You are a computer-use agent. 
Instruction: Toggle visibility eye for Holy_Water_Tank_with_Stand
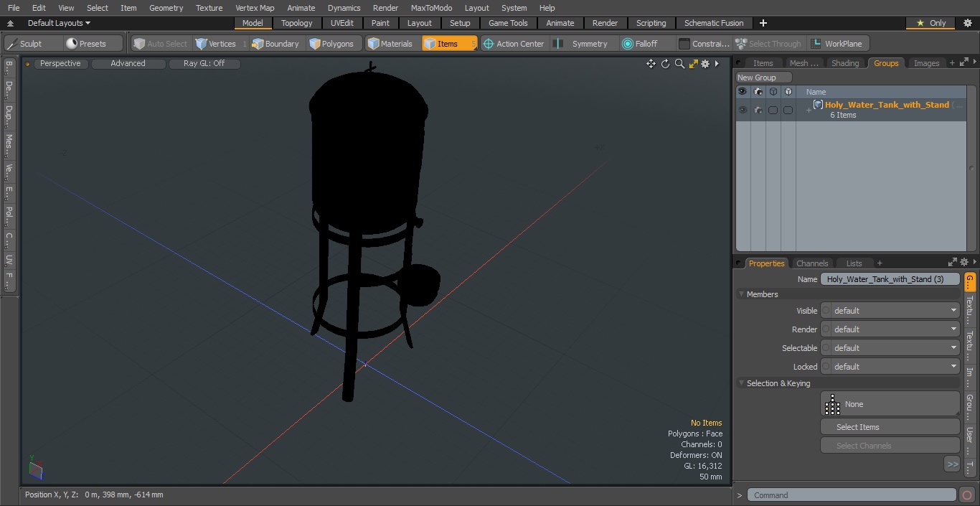(743, 111)
